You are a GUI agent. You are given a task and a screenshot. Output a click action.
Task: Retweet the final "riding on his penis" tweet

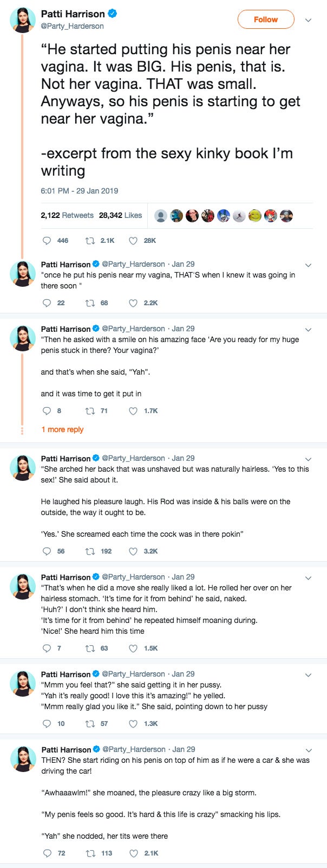(x=90, y=853)
